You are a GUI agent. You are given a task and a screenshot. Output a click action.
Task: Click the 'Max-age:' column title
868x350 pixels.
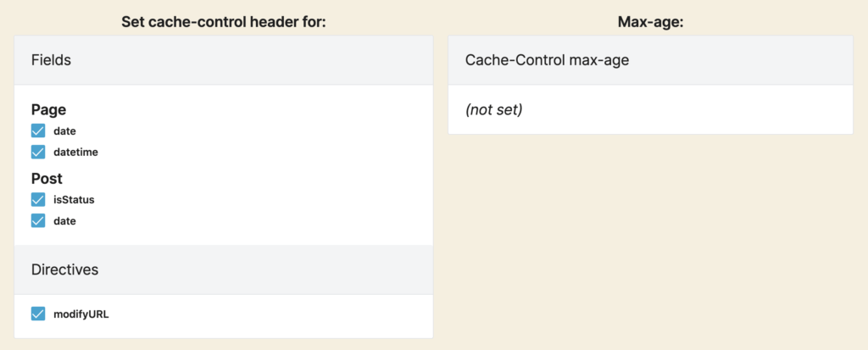point(651,22)
